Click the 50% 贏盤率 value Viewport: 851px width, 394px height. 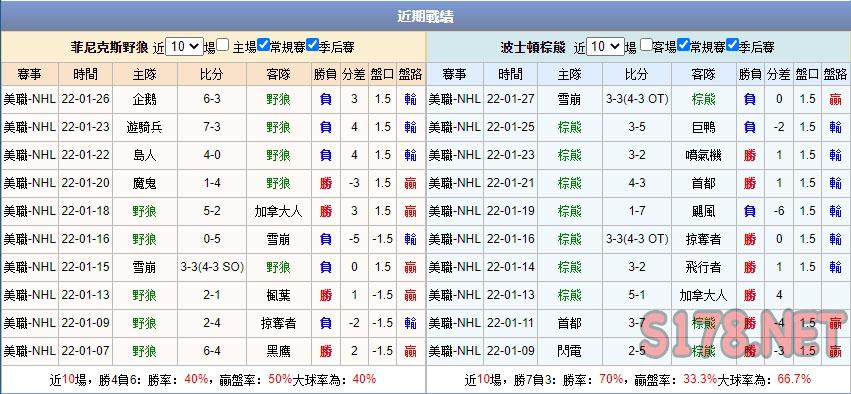pyautogui.click(x=281, y=379)
